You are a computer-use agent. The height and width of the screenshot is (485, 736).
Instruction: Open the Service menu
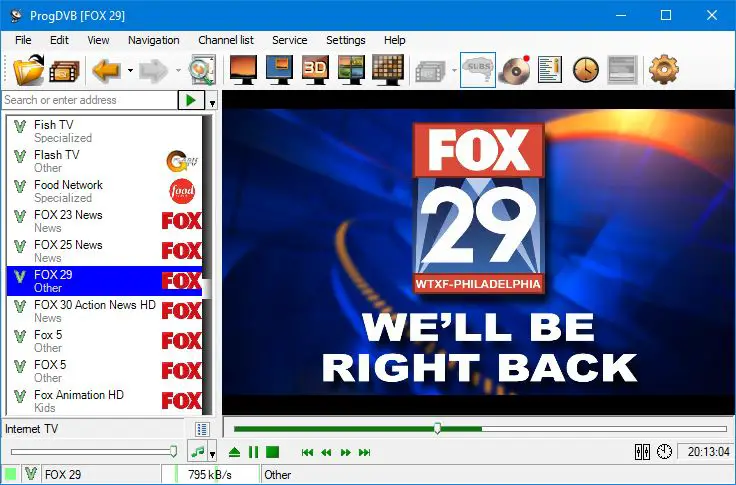(290, 40)
